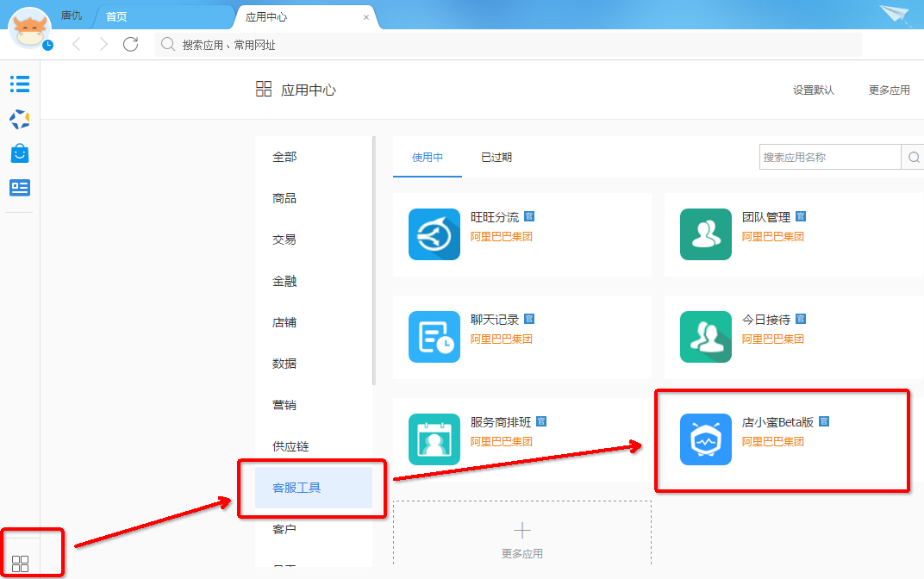Switch to the 已过期 tab
Viewport: 924px width, 579px height.
point(496,158)
